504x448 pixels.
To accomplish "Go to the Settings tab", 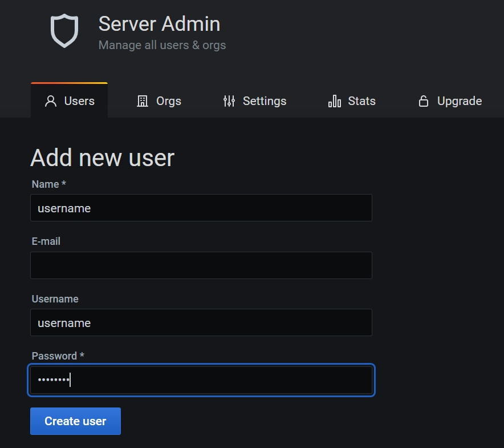I will 255,100.
